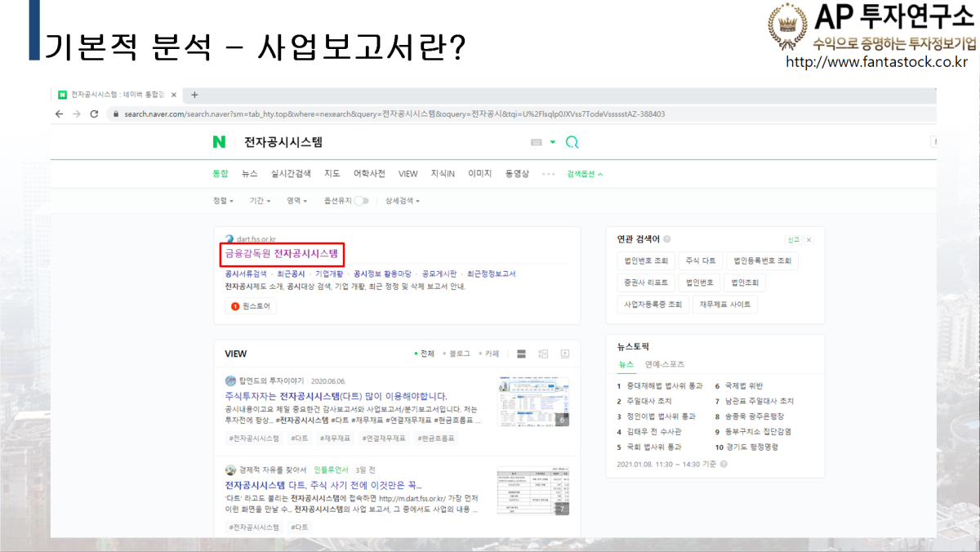Select the 지식iN search tab
This screenshot has height=552, width=980.
[x=443, y=174]
